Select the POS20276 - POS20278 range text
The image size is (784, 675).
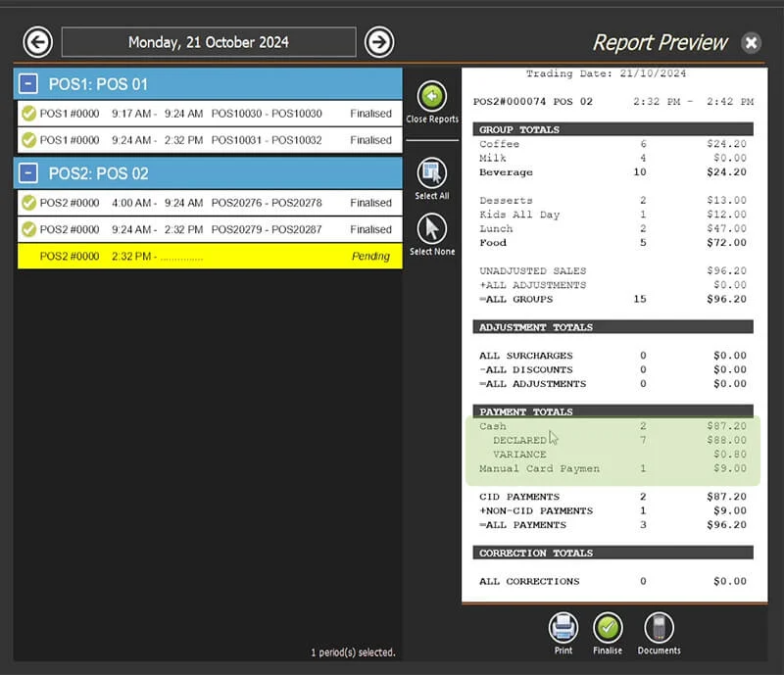(x=267, y=203)
